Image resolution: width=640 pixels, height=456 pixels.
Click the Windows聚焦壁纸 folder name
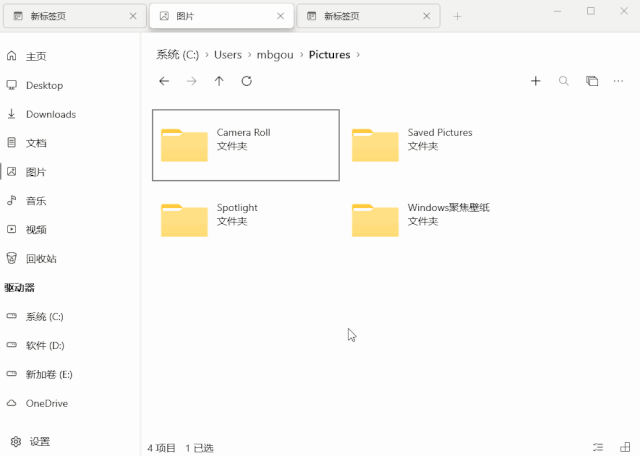pos(448,207)
